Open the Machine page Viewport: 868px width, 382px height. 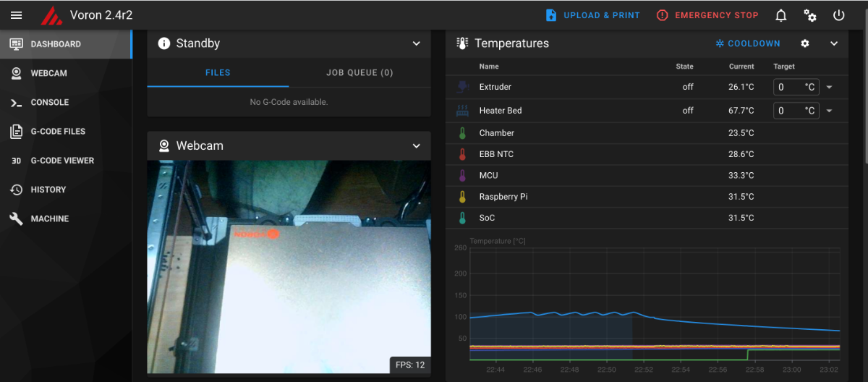click(x=66, y=218)
